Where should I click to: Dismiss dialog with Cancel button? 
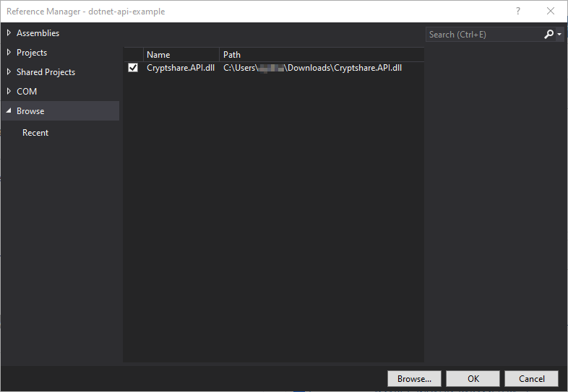[x=531, y=379]
